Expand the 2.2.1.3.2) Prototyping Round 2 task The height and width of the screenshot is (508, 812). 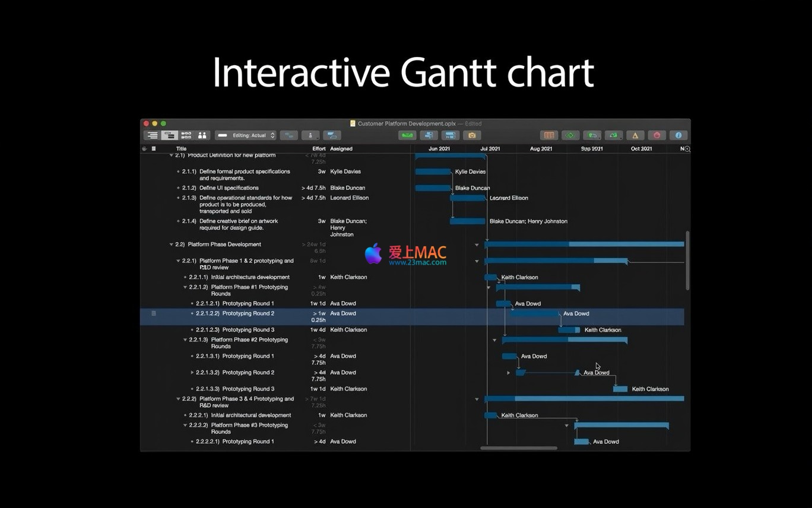point(192,373)
